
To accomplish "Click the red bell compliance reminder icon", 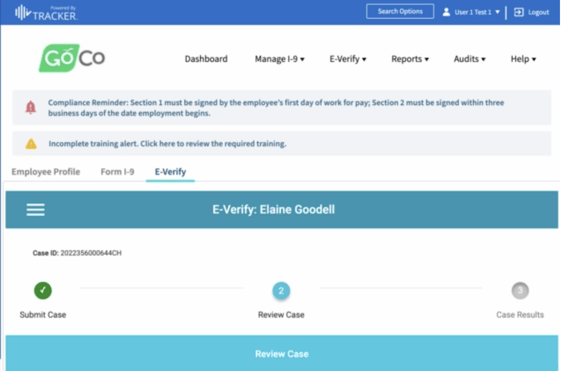I will pos(31,107).
